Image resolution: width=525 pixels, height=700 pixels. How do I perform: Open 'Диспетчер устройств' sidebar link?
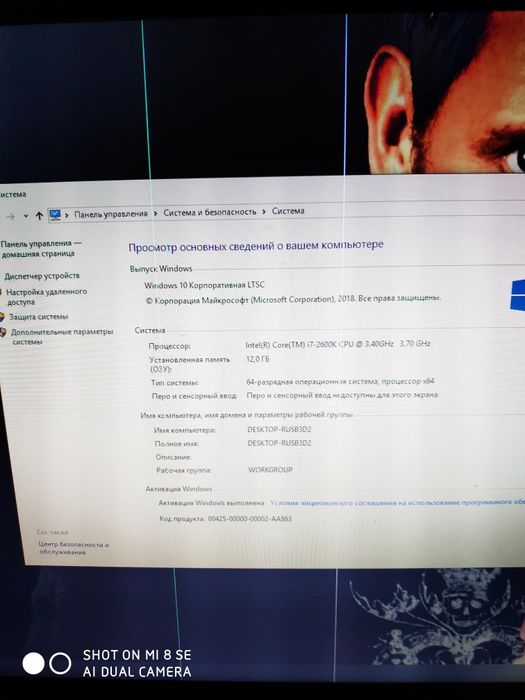coord(42,276)
